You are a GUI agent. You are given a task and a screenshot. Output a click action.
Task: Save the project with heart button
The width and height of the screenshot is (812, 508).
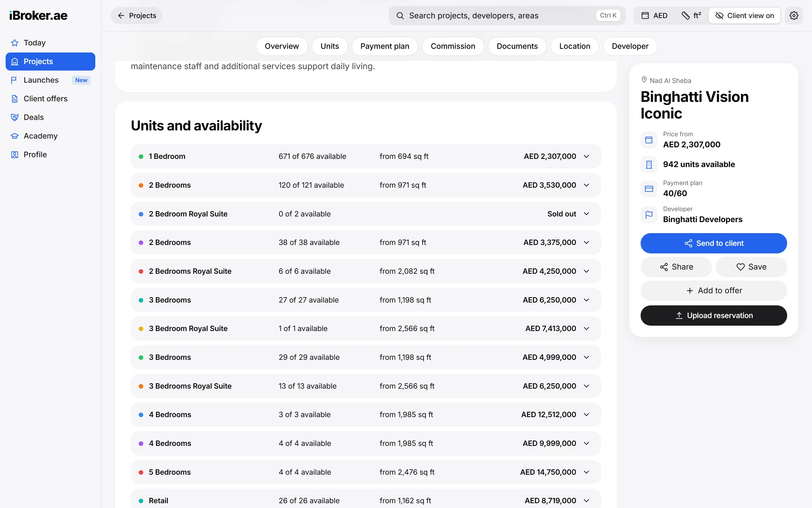[751, 267]
